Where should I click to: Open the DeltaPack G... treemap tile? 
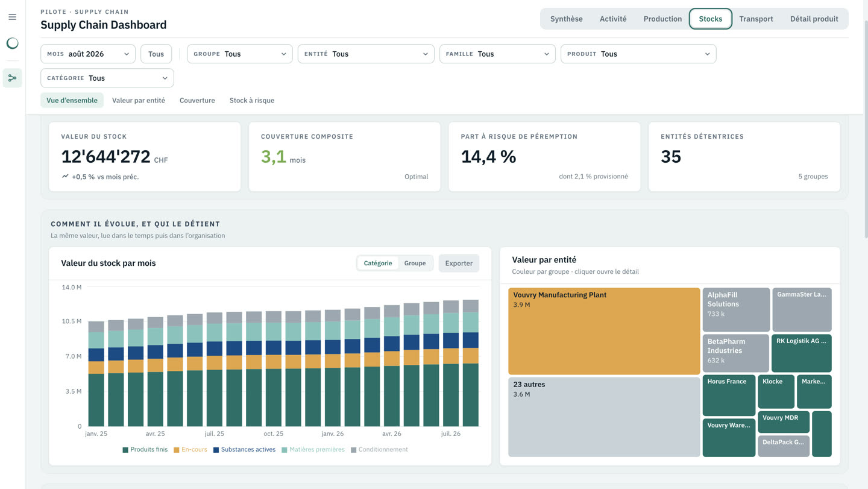[x=784, y=446]
